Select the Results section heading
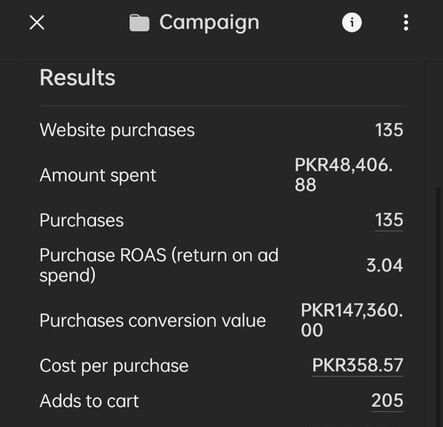443x427 pixels. pos(78,77)
